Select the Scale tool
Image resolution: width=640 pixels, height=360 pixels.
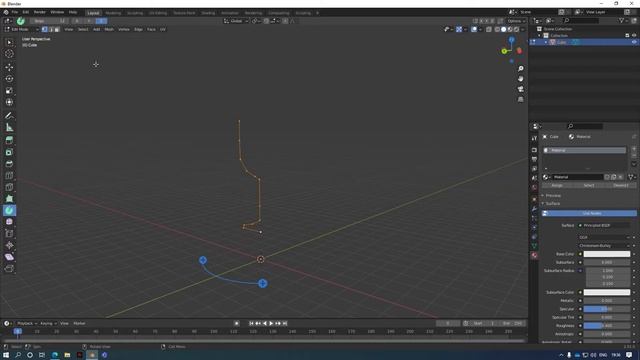coord(9,91)
